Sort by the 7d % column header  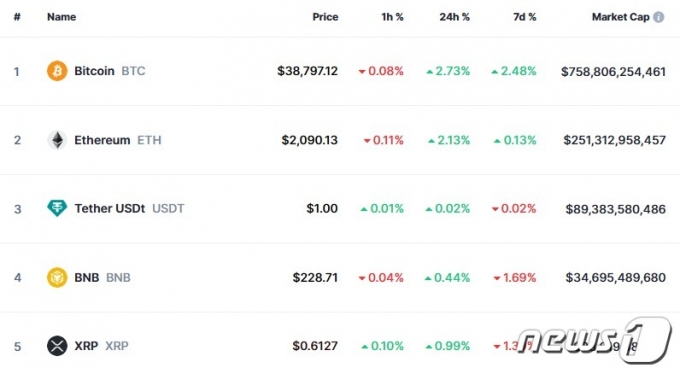[525, 17]
